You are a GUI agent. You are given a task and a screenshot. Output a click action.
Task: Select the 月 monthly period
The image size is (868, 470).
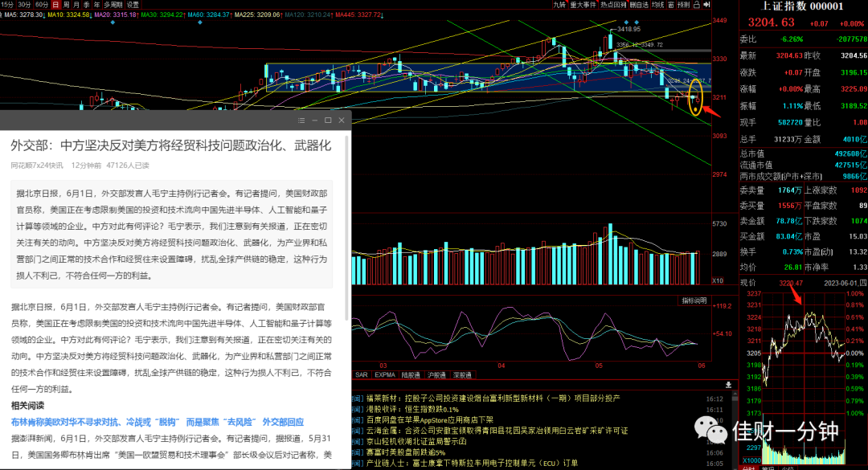(x=76, y=5)
